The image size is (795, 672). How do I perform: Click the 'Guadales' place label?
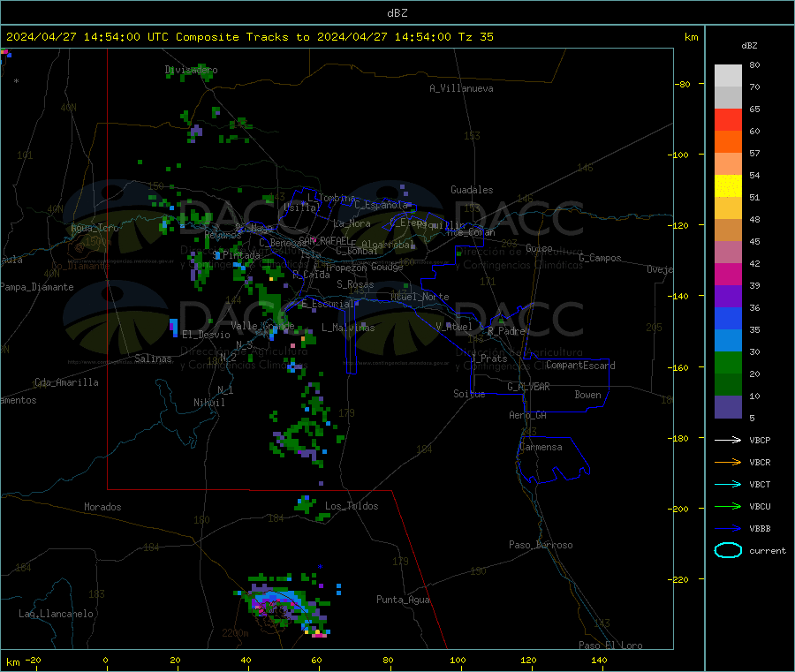472,190
